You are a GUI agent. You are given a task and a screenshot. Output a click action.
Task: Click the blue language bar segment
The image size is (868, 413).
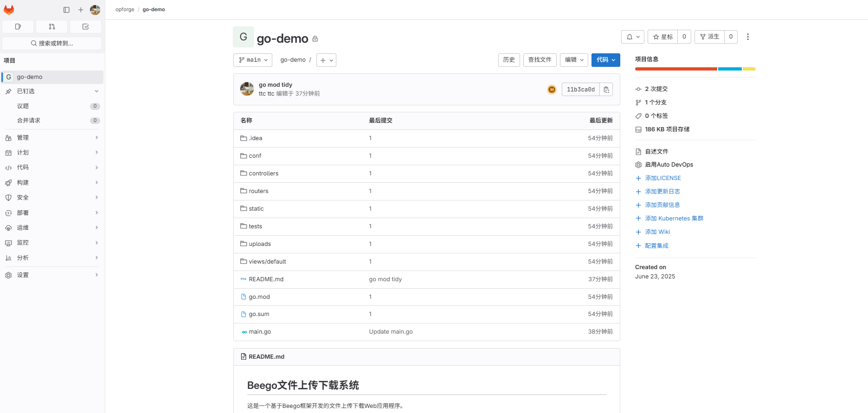coord(730,69)
